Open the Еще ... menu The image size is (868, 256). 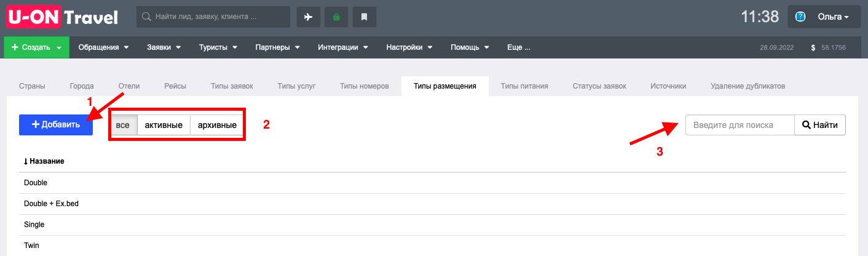click(518, 47)
